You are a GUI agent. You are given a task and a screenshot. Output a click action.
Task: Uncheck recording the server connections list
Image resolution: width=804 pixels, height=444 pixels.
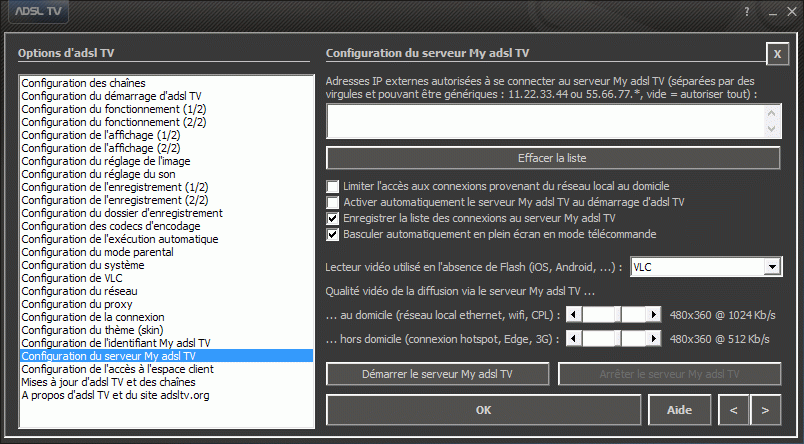[x=333, y=218]
